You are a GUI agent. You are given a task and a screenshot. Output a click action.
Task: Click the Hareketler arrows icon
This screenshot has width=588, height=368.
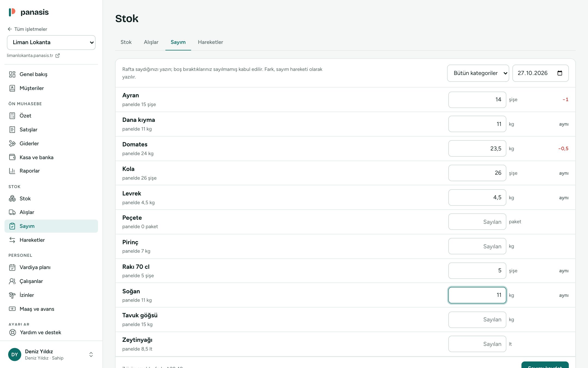12,240
